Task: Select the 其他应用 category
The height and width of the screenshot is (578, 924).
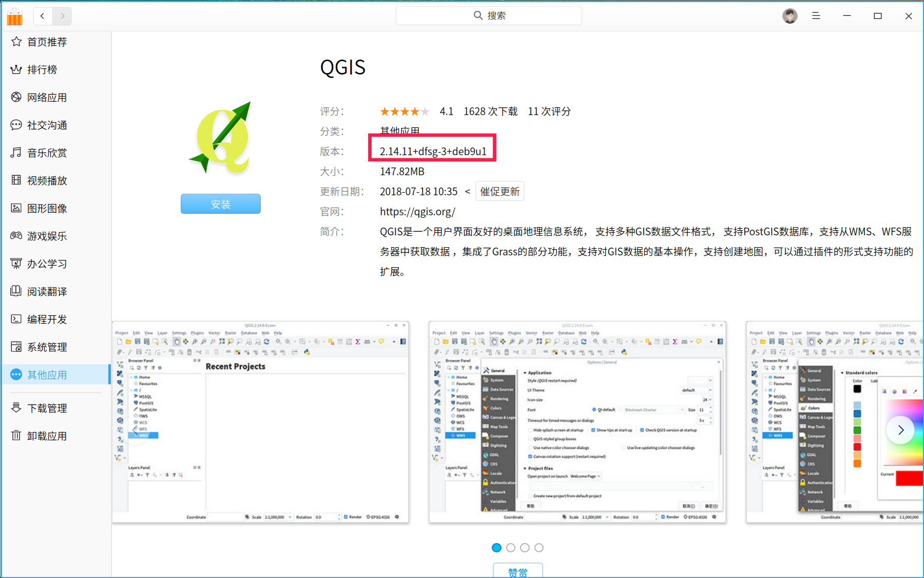Action: 47,375
